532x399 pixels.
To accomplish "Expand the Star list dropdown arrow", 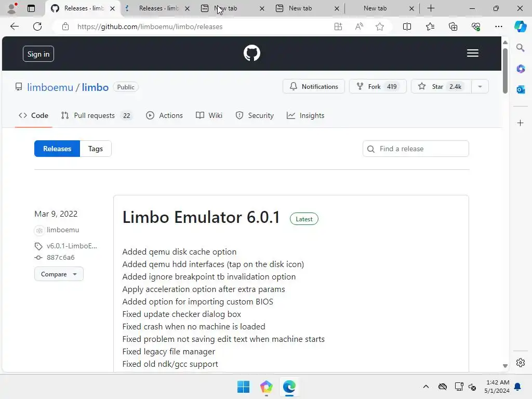I will [480, 87].
